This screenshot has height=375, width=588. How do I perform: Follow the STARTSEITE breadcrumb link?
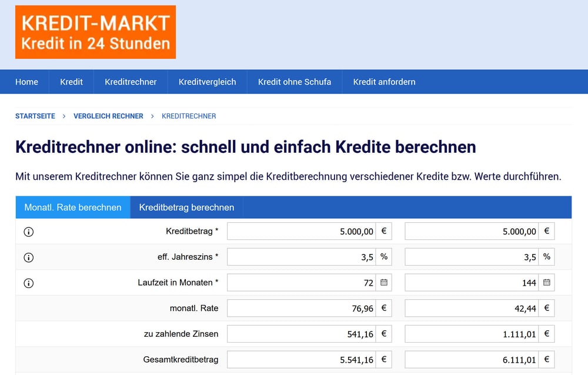35,116
